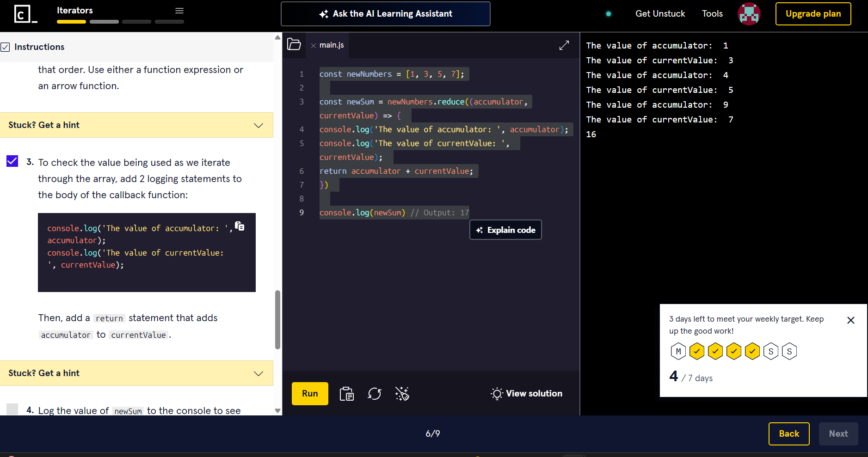Select the main.js file tab
Image resolution: width=868 pixels, height=457 pixels.
331,45
